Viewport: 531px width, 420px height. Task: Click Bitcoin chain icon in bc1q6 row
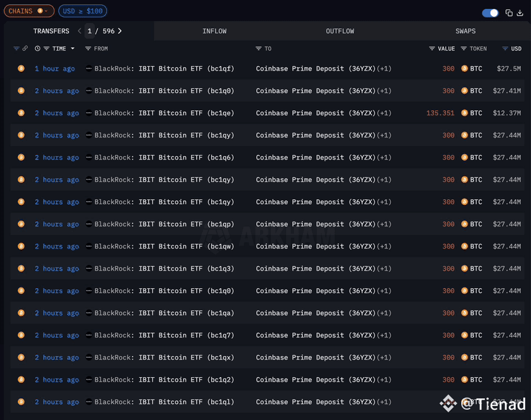point(21,157)
